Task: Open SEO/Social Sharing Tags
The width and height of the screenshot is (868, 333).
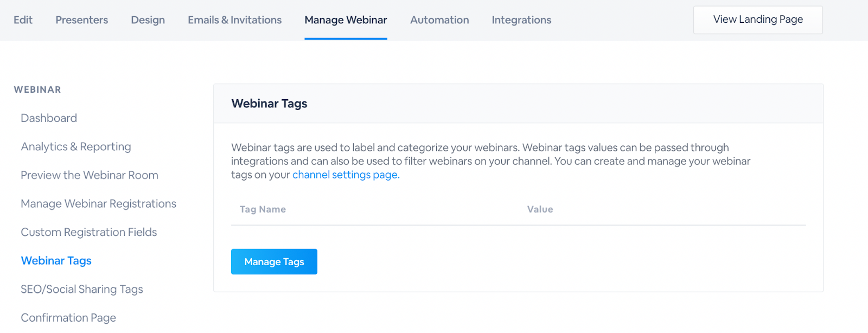Action: click(82, 290)
